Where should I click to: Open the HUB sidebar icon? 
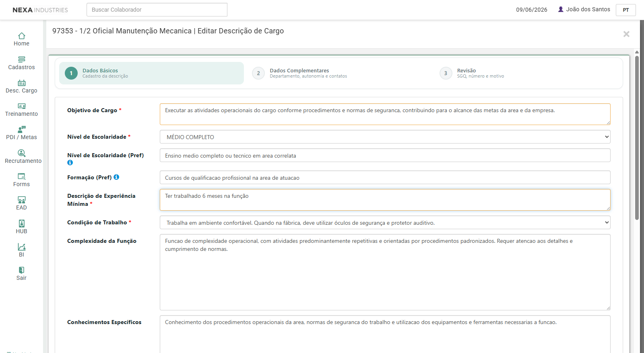click(x=22, y=224)
